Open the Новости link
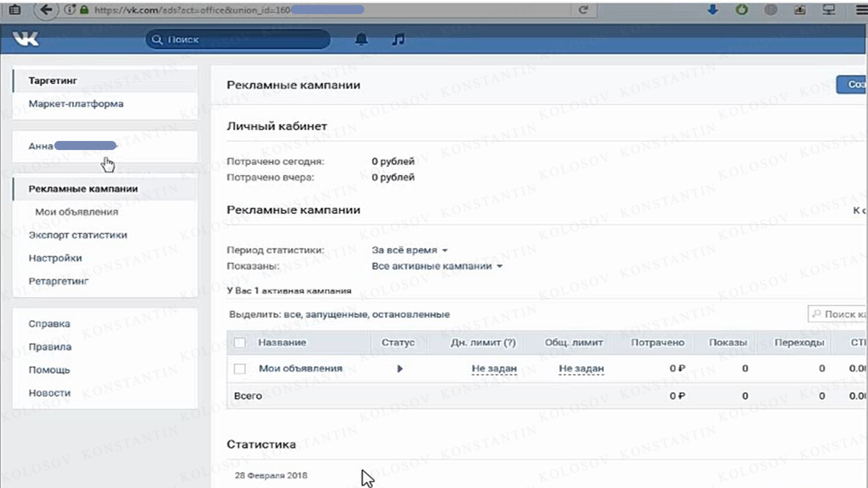The height and width of the screenshot is (488, 868). click(50, 393)
